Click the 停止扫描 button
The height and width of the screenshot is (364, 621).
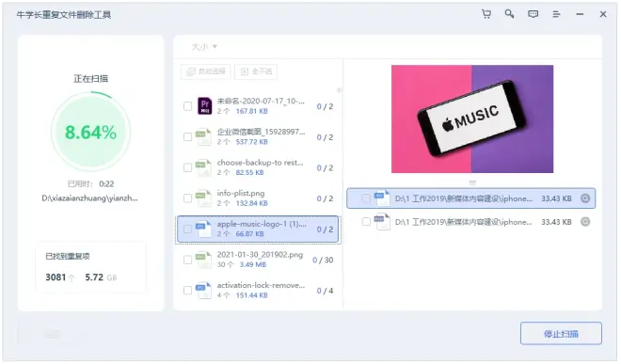coord(561,334)
